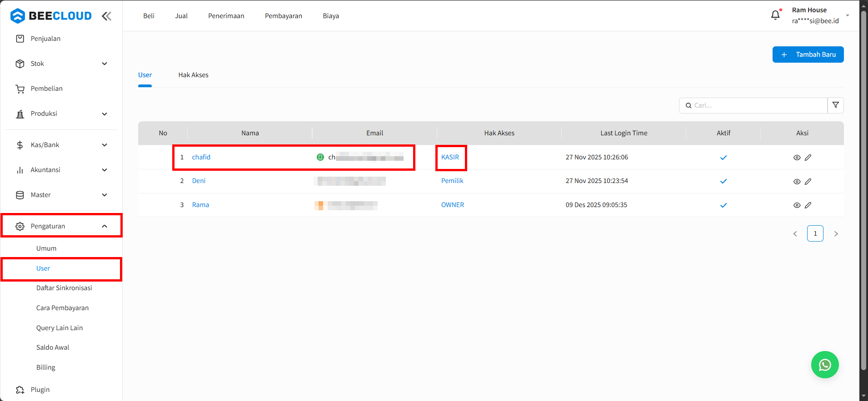
Task: Open the notification bell
Action: tap(775, 15)
